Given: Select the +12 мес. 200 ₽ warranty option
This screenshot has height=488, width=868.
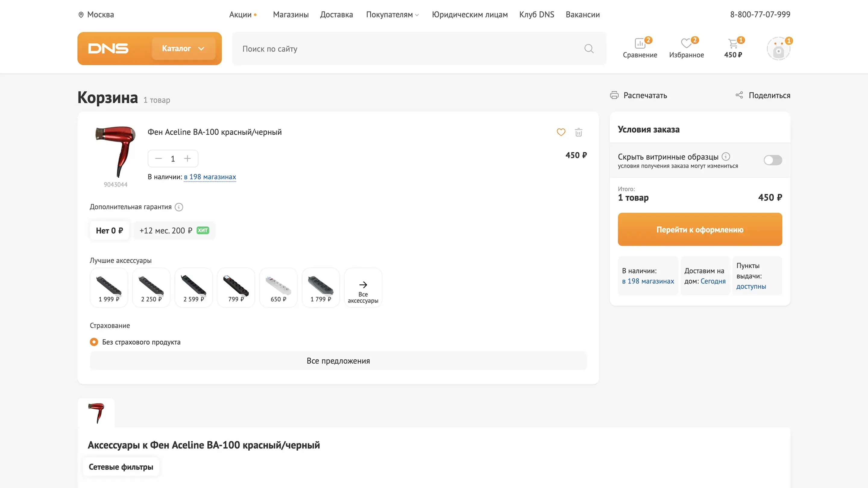Looking at the screenshot, I should [174, 231].
